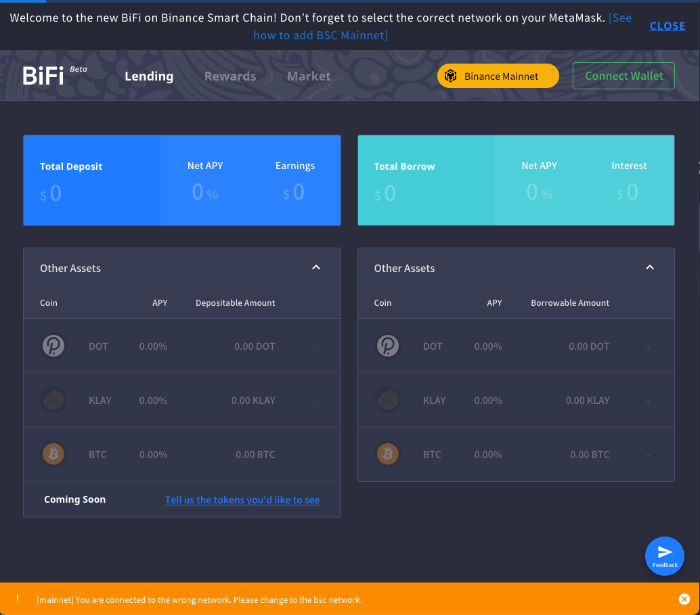Switch to the Lending tab
Screen dimensions: 700x615
(x=149, y=76)
